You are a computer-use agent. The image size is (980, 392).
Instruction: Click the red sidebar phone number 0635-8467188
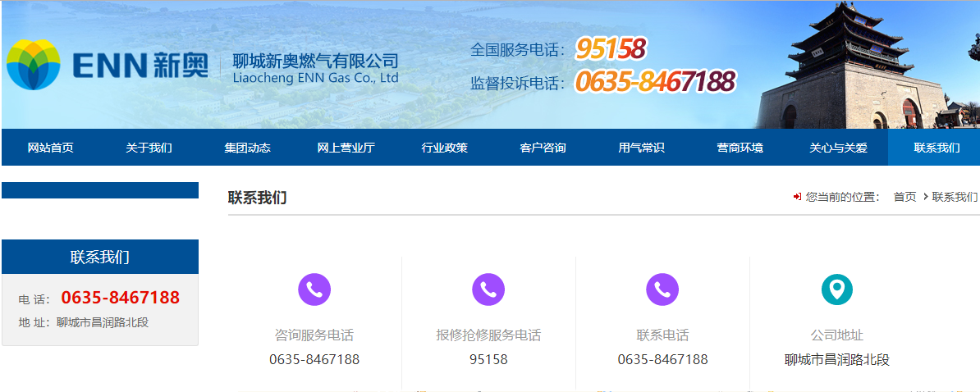click(121, 298)
